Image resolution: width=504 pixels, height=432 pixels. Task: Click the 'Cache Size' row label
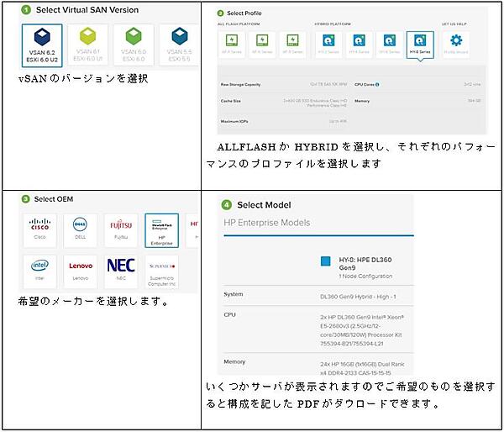[230, 101]
